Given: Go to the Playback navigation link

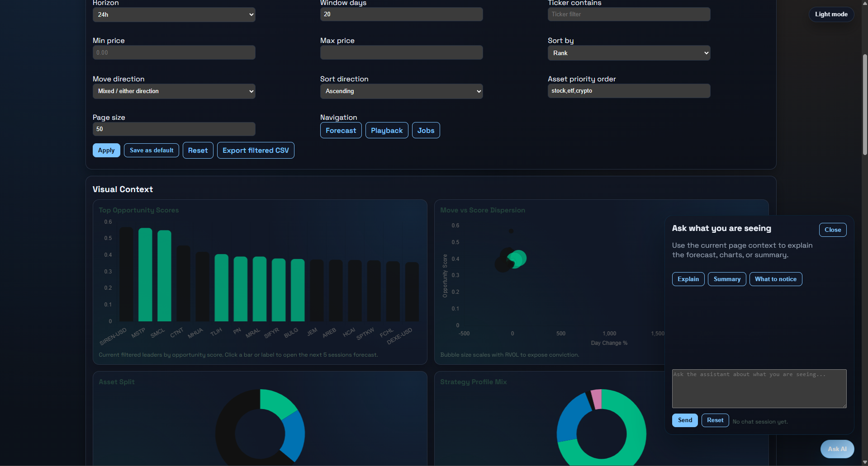Looking at the screenshot, I should click(x=387, y=131).
